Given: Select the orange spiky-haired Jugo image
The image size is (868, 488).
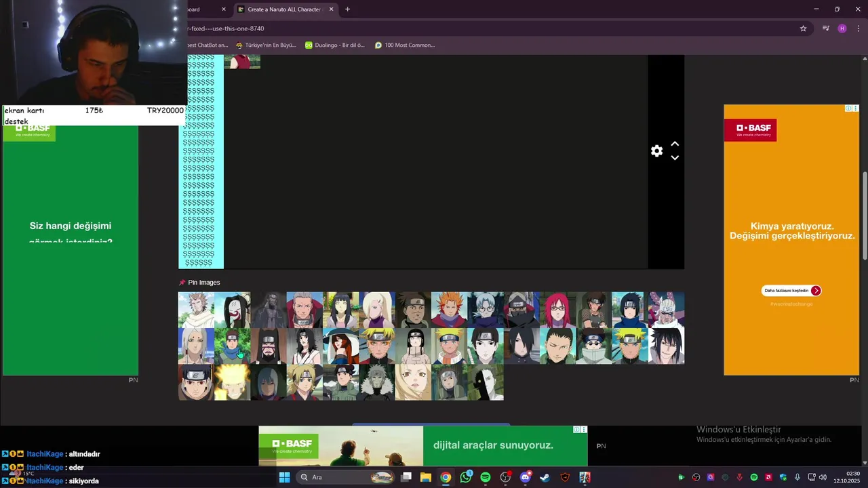Looking at the screenshot, I should point(449,310).
